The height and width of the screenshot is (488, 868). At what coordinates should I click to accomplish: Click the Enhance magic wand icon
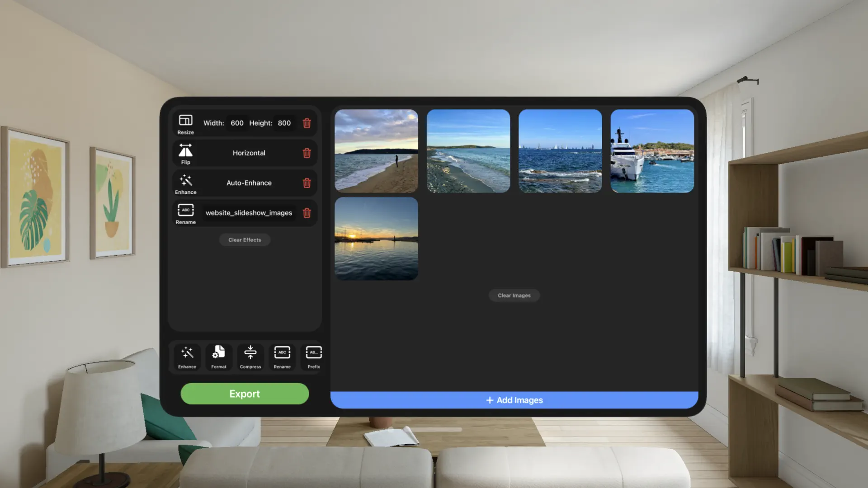(x=185, y=181)
